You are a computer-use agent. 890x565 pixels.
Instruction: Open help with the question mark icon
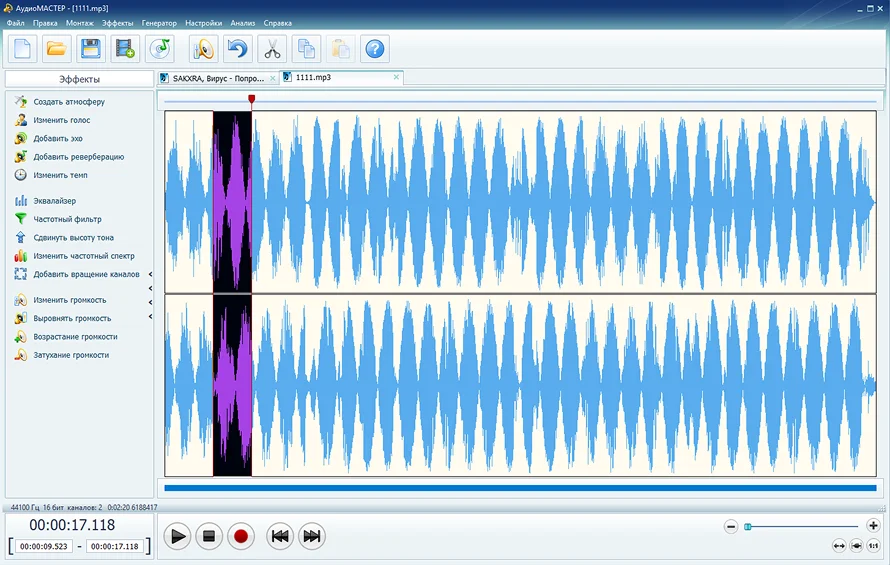pos(375,48)
